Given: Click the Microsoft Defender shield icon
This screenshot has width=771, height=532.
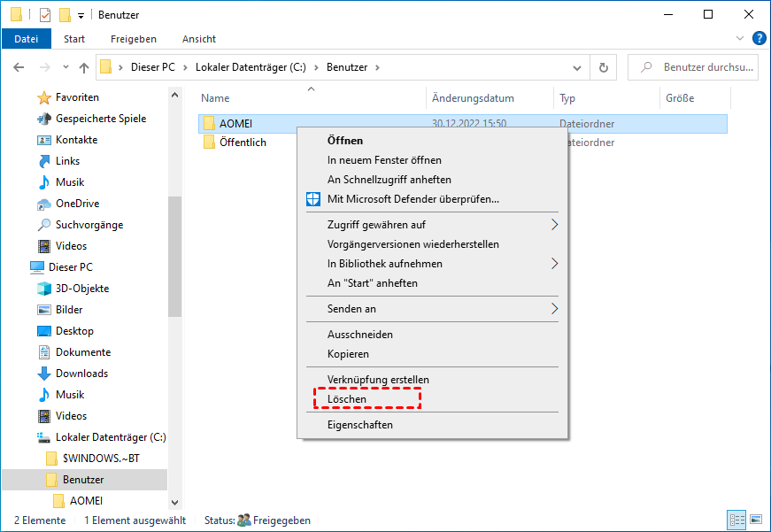Looking at the screenshot, I should pos(313,199).
